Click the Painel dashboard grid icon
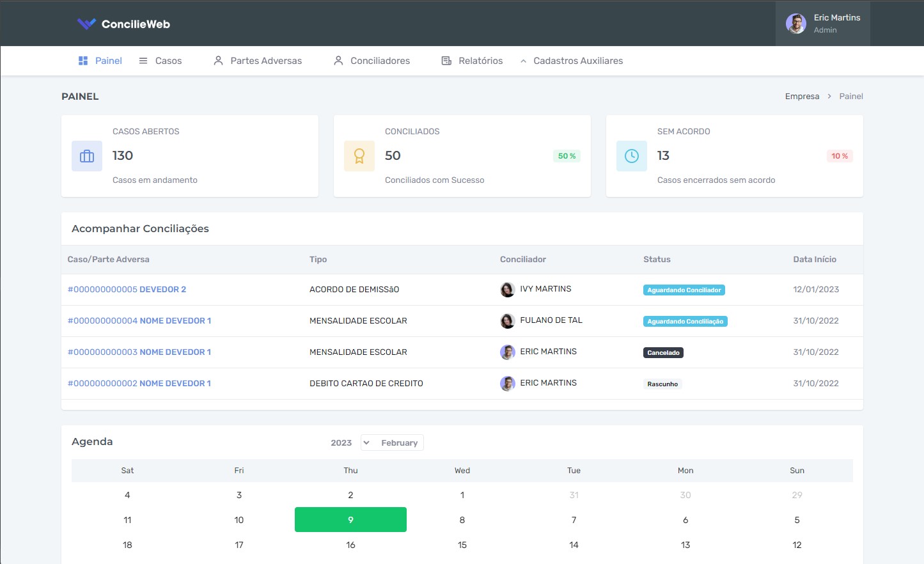This screenshot has height=564, width=924. tap(83, 61)
